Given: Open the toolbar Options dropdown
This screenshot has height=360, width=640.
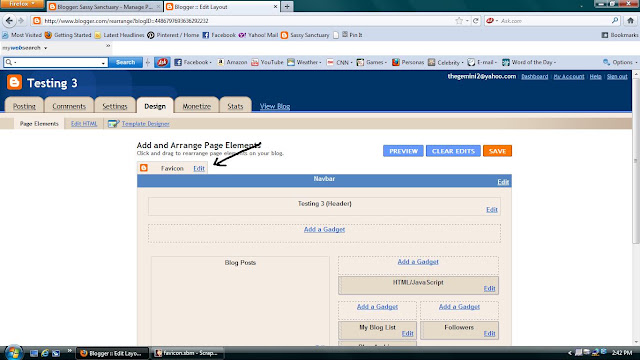Looking at the screenshot, I should (x=620, y=62).
